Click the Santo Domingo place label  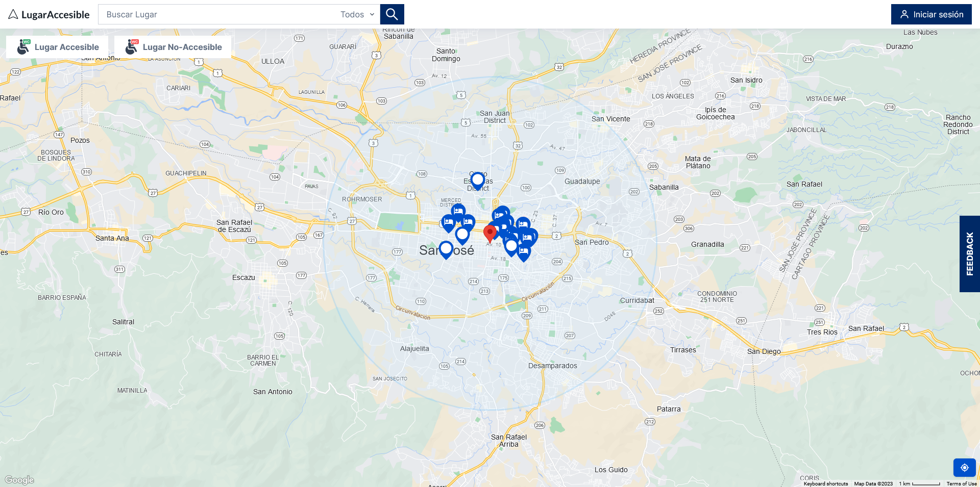click(x=446, y=55)
